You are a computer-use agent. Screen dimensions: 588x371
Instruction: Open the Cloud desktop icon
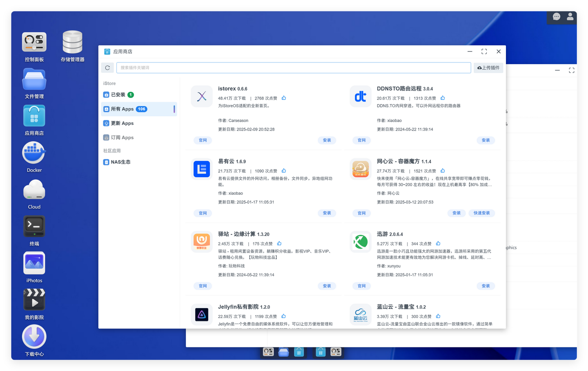click(x=34, y=190)
